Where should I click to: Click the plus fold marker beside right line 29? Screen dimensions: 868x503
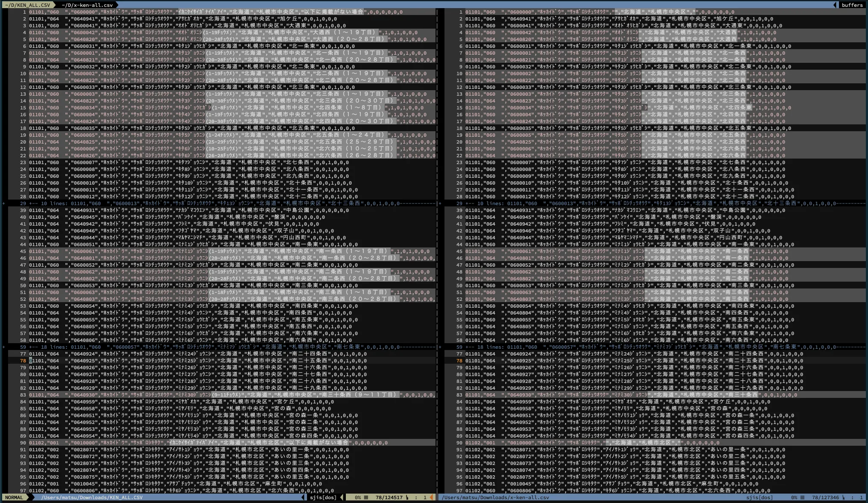point(440,203)
